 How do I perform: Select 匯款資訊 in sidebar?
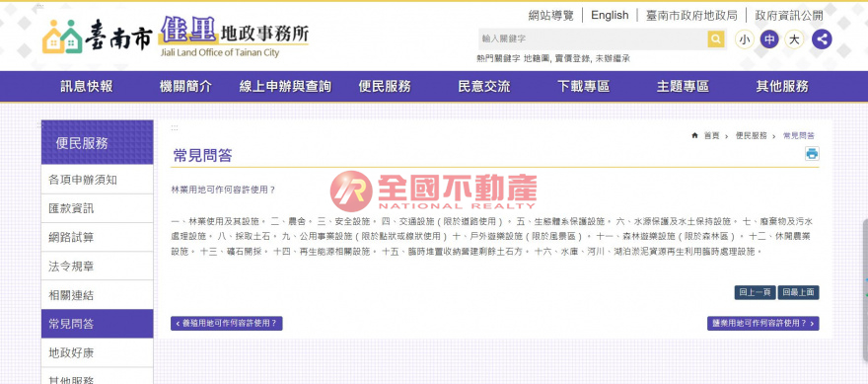(98, 208)
